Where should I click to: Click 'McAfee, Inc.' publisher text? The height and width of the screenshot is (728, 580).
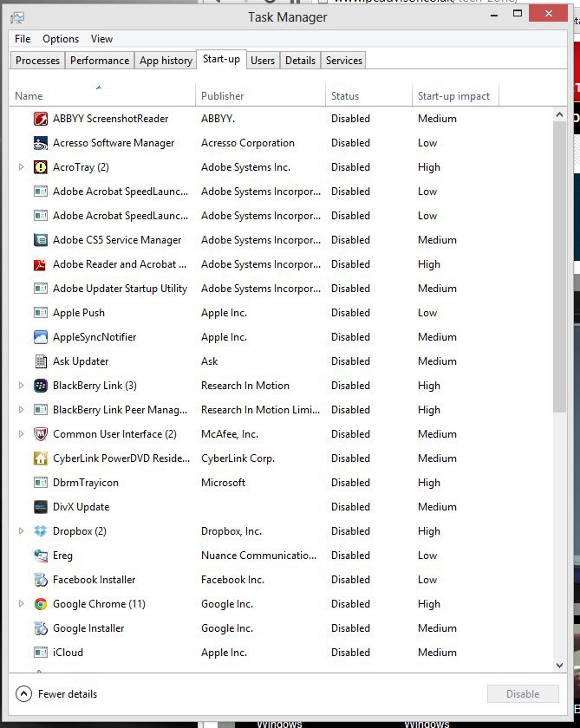tap(230, 434)
